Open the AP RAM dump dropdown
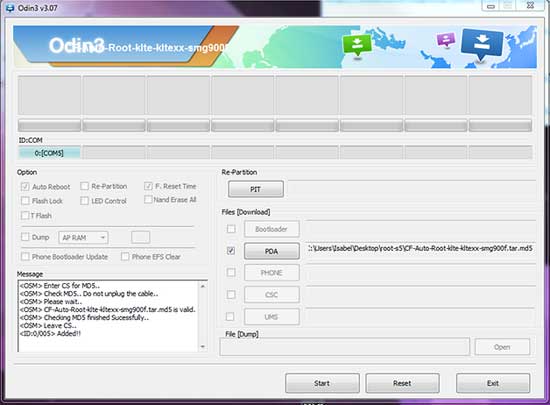Screen dimensions: 550x405 (83, 237)
